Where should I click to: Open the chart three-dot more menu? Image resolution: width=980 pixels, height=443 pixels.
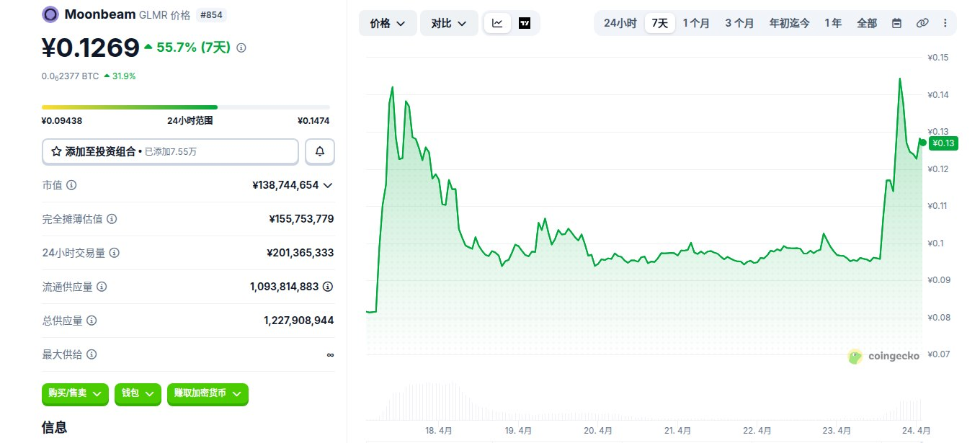click(x=945, y=23)
